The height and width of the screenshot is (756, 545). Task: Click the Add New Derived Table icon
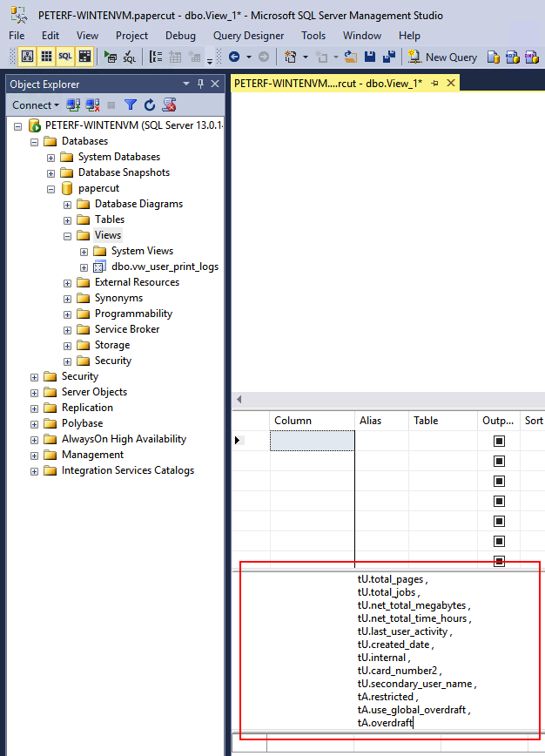[x=194, y=57]
